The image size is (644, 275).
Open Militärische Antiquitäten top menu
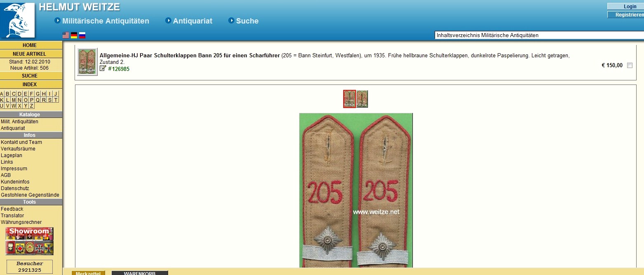105,21
